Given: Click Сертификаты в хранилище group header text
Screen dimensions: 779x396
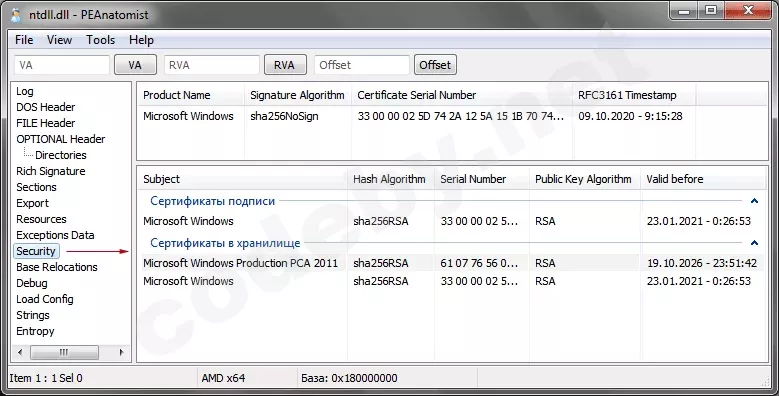Looking at the screenshot, I should [225, 243].
